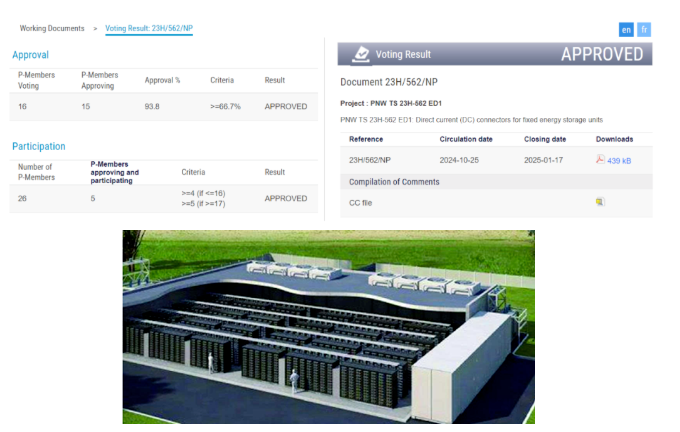Switch language to French (fr)
Screen dimensions: 680x432
pos(644,29)
